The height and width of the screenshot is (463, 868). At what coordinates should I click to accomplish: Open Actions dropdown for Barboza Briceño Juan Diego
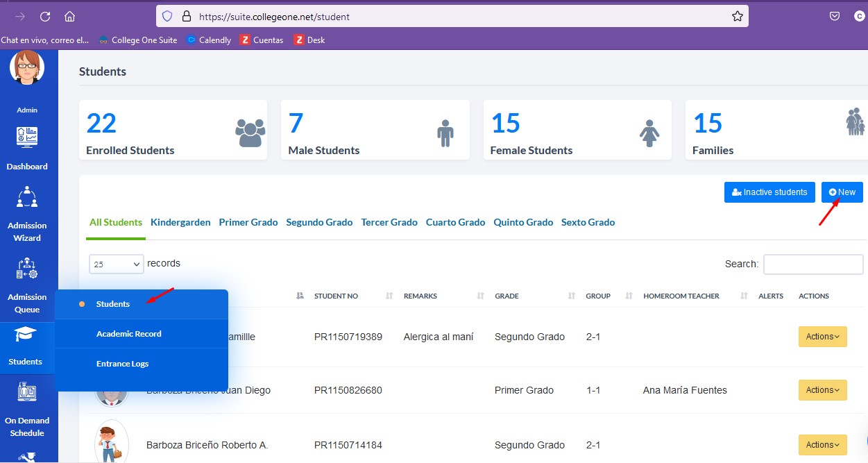pyautogui.click(x=823, y=390)
